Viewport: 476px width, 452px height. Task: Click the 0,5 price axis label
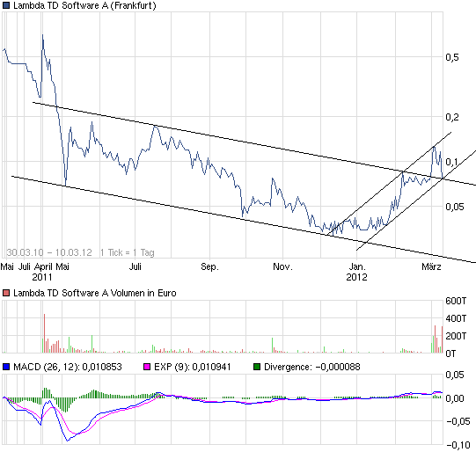(452, 57)
